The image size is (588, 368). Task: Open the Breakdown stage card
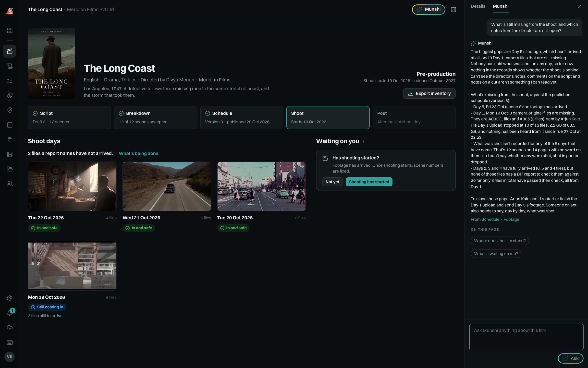coord(156,118)
